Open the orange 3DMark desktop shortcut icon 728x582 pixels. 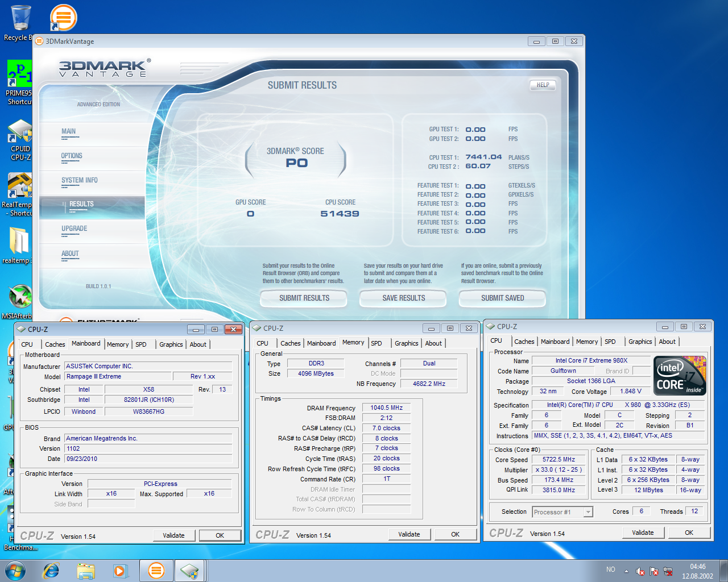(x=63, y=18)
